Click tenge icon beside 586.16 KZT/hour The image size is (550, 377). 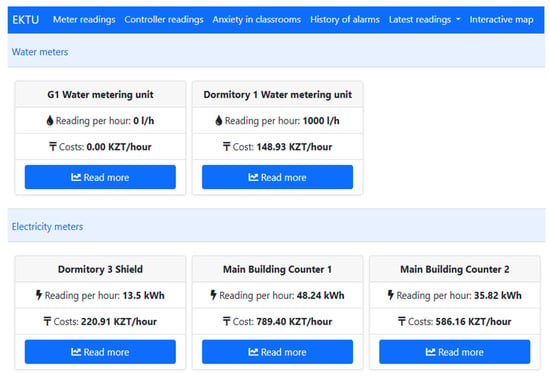(402, 321)
